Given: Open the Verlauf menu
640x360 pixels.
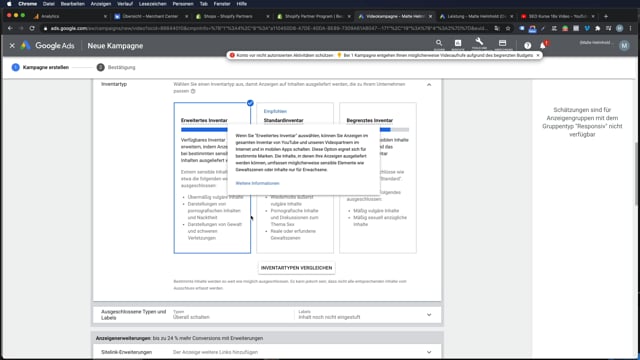Looking at the screenshot, I should pyautogui.click(x=125, y=4).
